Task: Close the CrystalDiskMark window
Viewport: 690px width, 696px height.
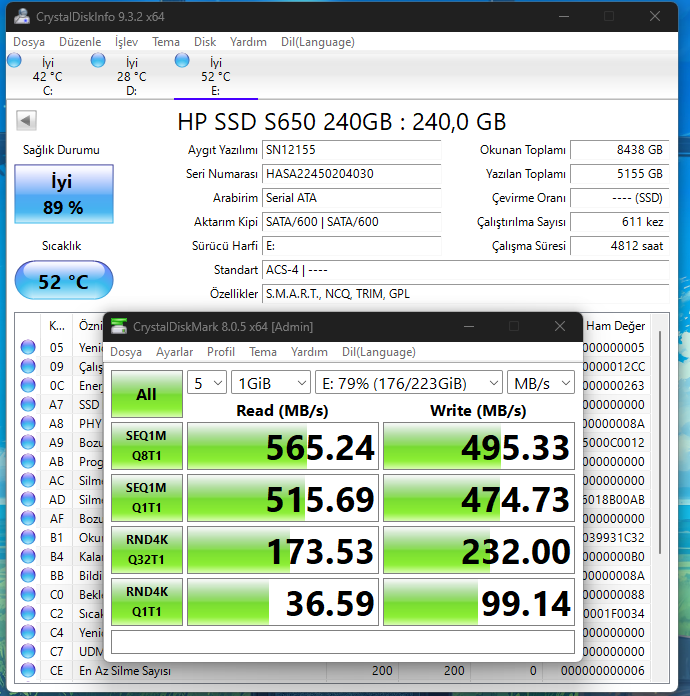Action: point(560,327)
